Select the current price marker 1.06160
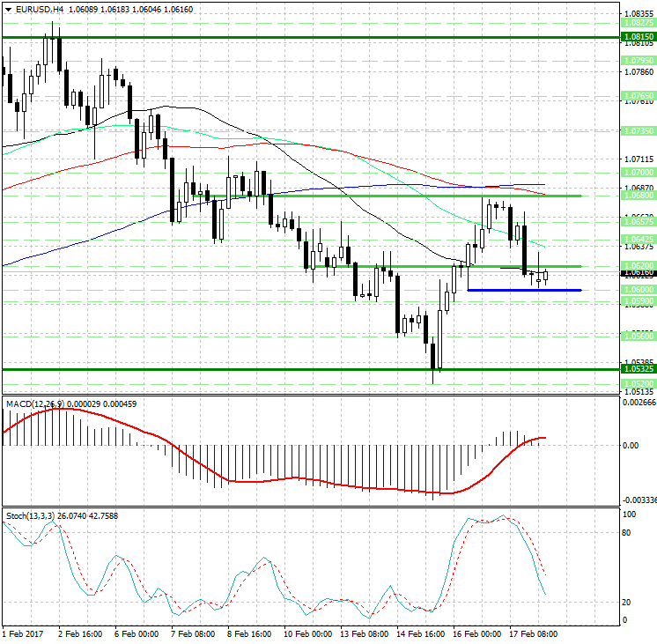657x644 pixels. pyautogui.click(x=637, y=273)
